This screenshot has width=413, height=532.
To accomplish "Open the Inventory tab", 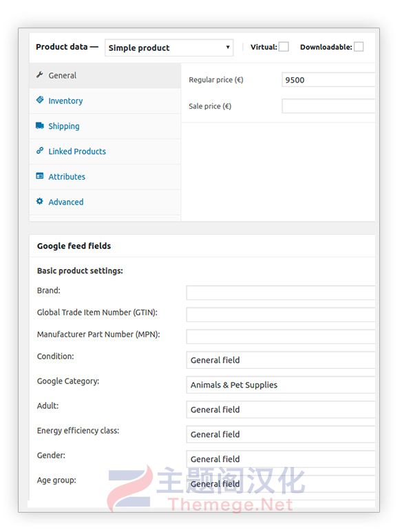I will point(105,100).
